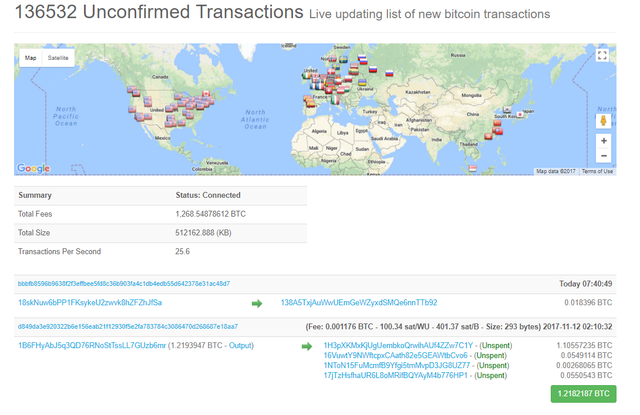This screenshot has width=640, height=415.
Task: Click green arrow in second transaction row
Action: tap(307, 346)
